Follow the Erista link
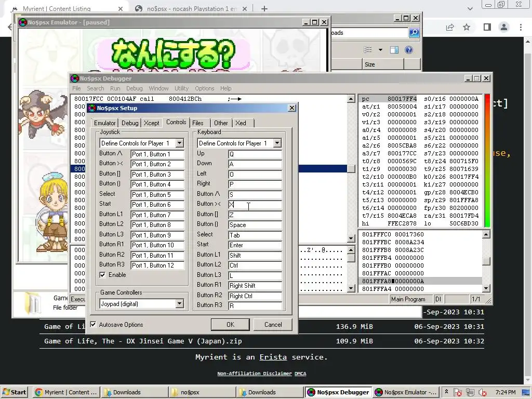Viewport: 532px width, 399px height. [273, 357]
